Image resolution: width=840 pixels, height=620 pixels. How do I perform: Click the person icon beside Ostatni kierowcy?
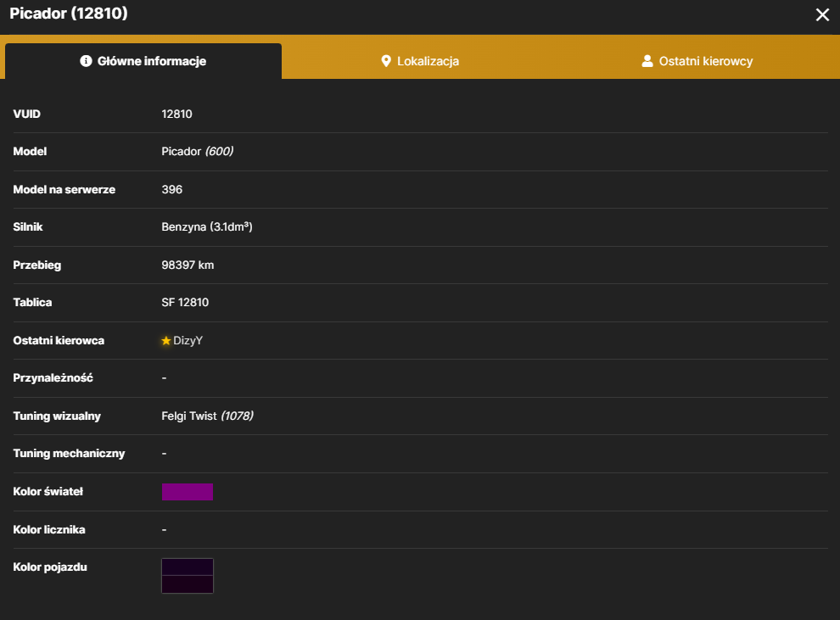point(647,61)
